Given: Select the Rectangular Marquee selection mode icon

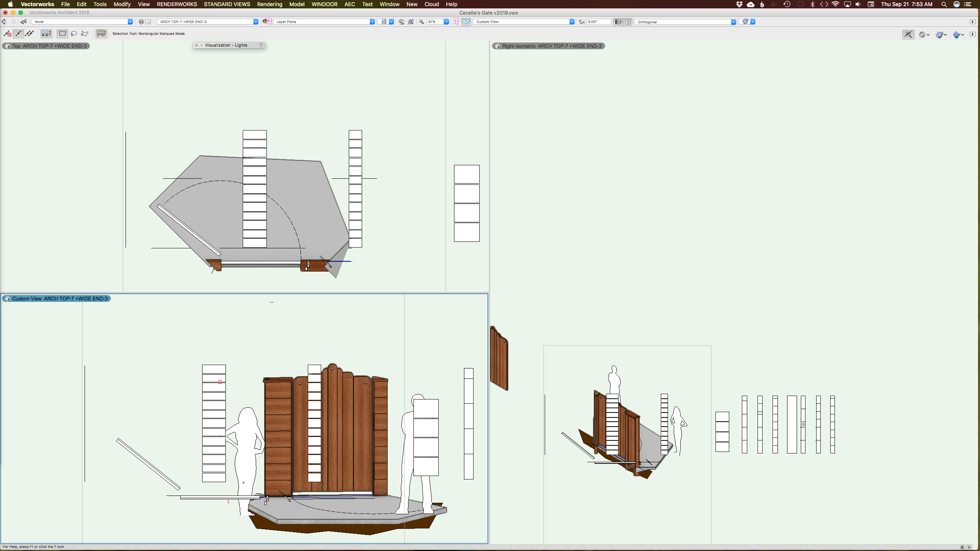Looking at the screenshot, I should coord(62,34).
